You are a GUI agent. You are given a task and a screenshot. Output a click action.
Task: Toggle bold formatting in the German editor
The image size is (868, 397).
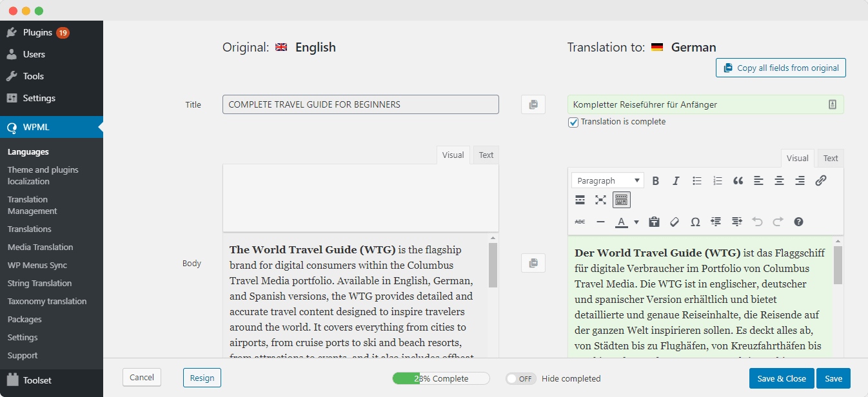(656, 180)
